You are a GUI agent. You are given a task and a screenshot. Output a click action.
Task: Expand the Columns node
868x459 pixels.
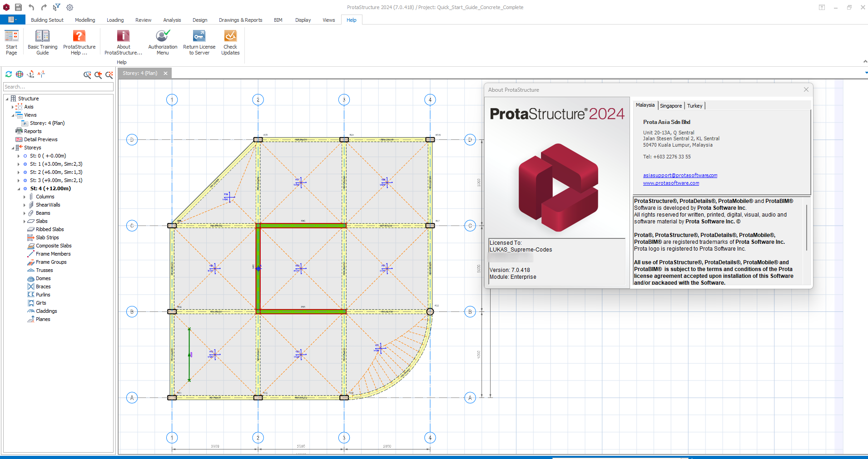(25, 197)
